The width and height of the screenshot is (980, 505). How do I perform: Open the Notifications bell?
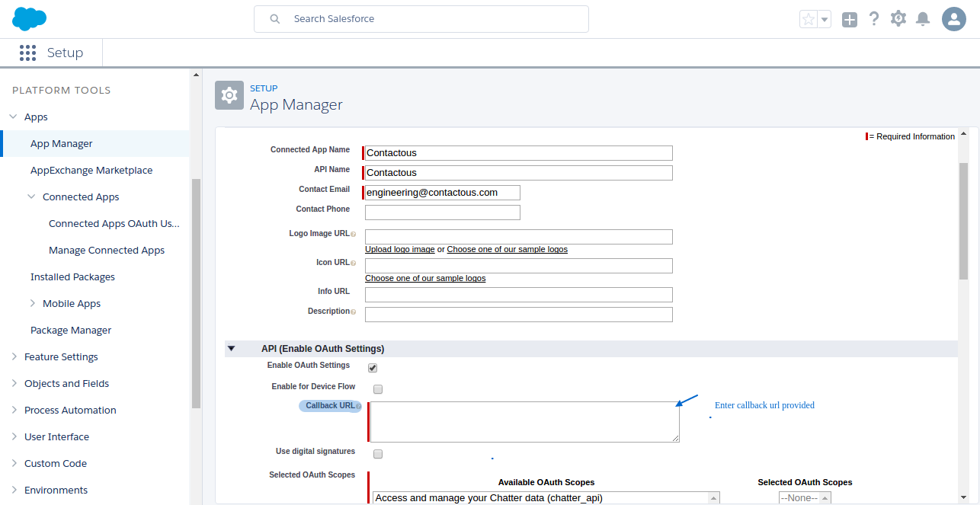(923, 19)
